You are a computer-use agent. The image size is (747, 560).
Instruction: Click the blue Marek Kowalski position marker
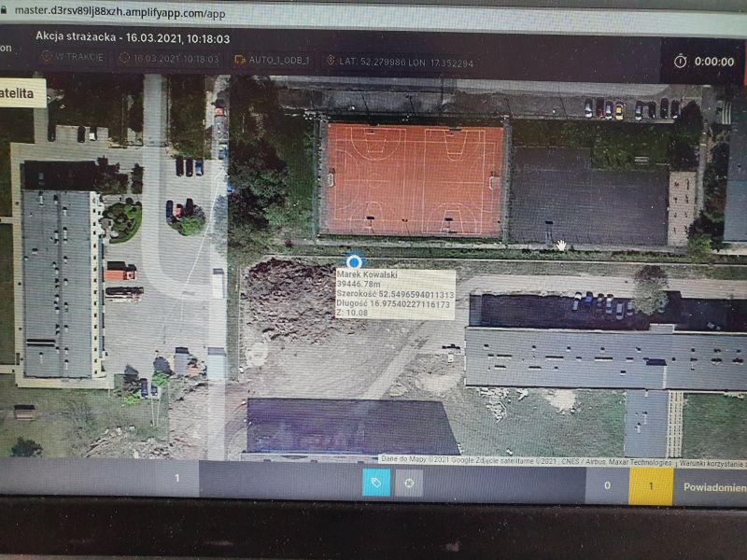(353, 262)
